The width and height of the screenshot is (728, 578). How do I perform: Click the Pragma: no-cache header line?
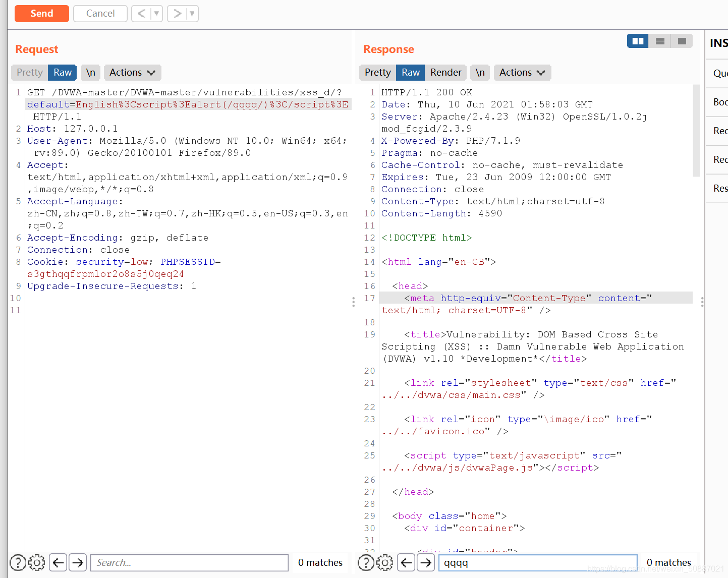coord(429,153)
